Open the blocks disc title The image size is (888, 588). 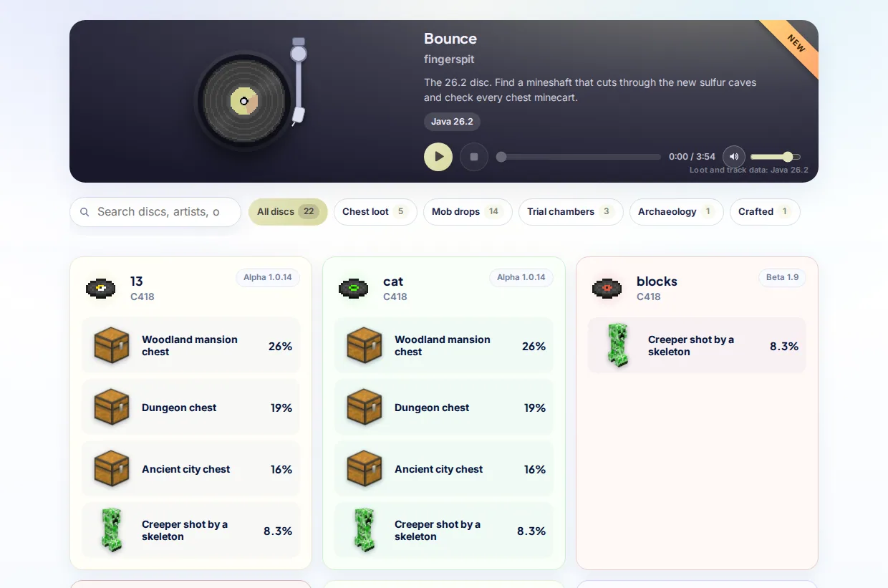[657, 281]
